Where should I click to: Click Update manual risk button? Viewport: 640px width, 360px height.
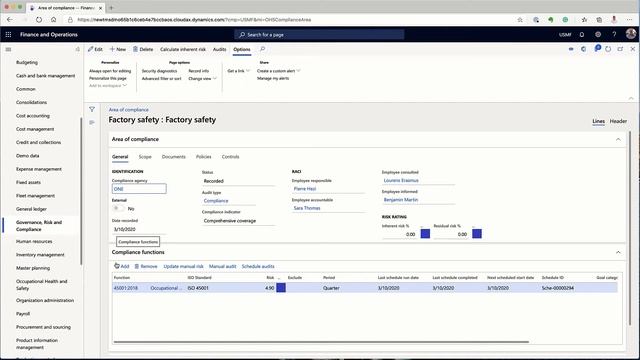point(183,266)
